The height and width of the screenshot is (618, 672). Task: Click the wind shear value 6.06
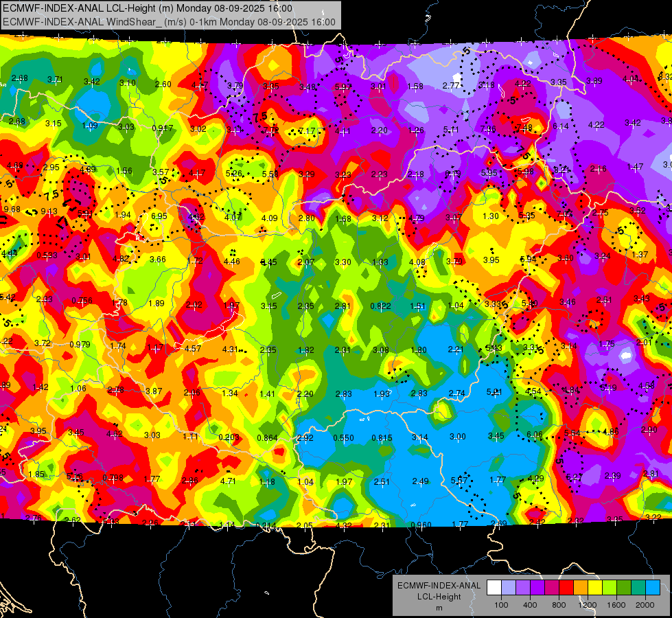(x=535, y=434)
